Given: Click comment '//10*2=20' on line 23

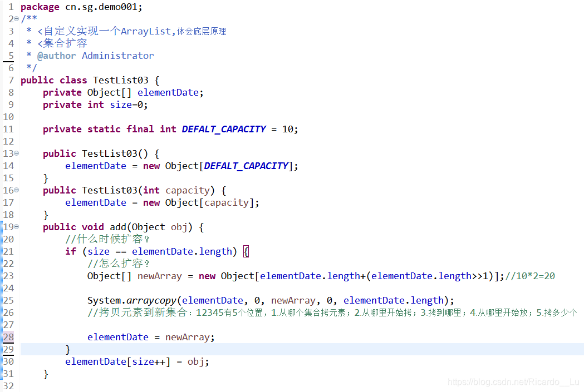Looking at the screenshot, I should coord(530,276).
